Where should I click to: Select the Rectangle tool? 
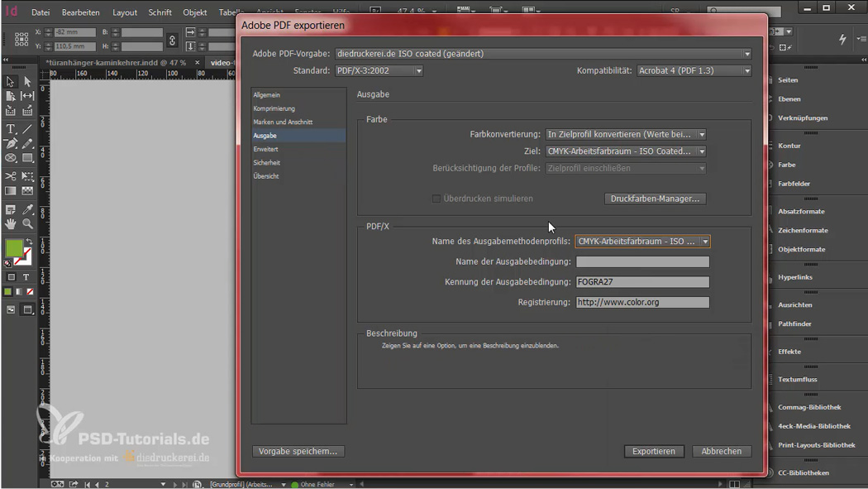click(x=27, y=158)
